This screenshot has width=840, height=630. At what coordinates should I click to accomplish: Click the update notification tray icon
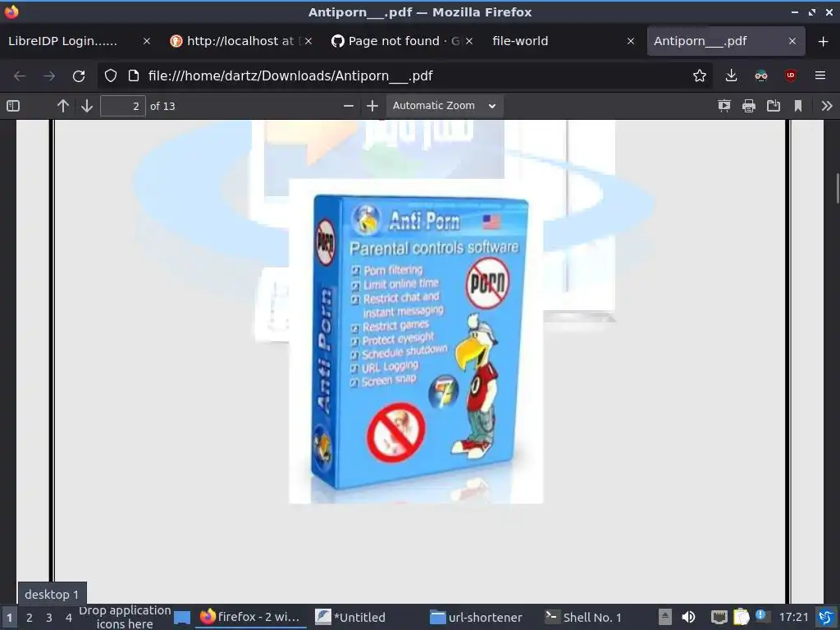coord(762,616)
